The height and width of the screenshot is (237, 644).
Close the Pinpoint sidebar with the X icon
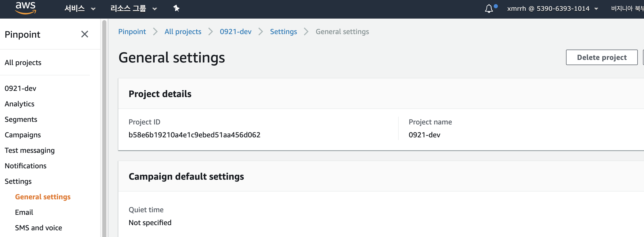point(85,34)
